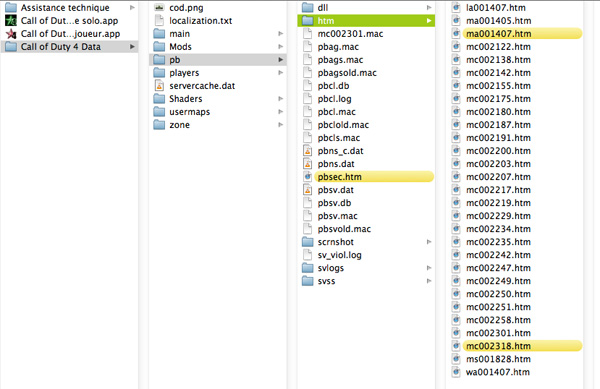Click the pbns_c.dat file icon
This screenshot has height=389, width=600.
307,151
